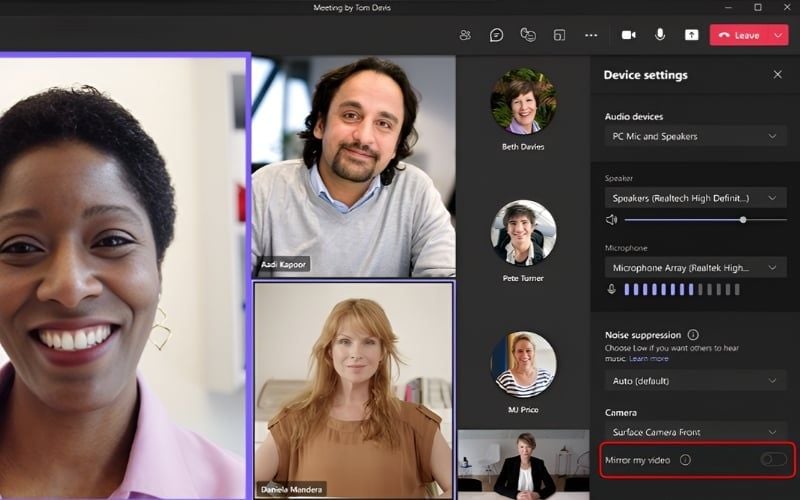
Task: Open the Speaker selection dropdown
Action: click(x=694, y=198)
